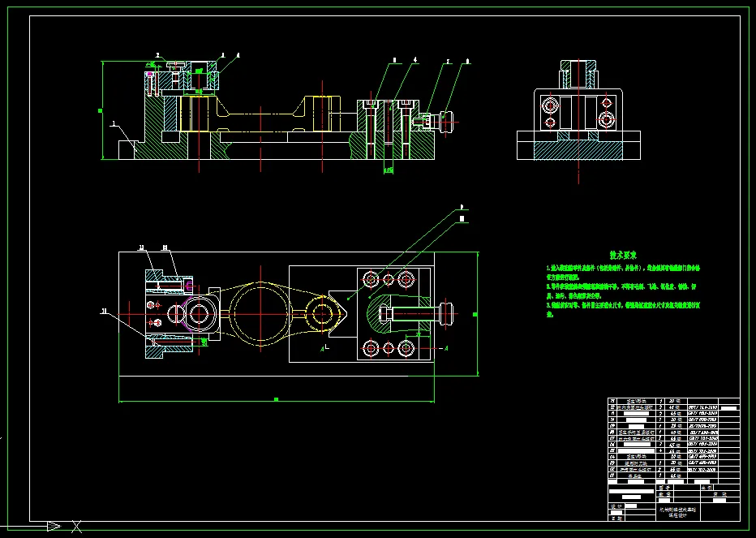Click the side view's hatched base plate
This screenshot has height=538, width=756.
(x=578, y=150)
